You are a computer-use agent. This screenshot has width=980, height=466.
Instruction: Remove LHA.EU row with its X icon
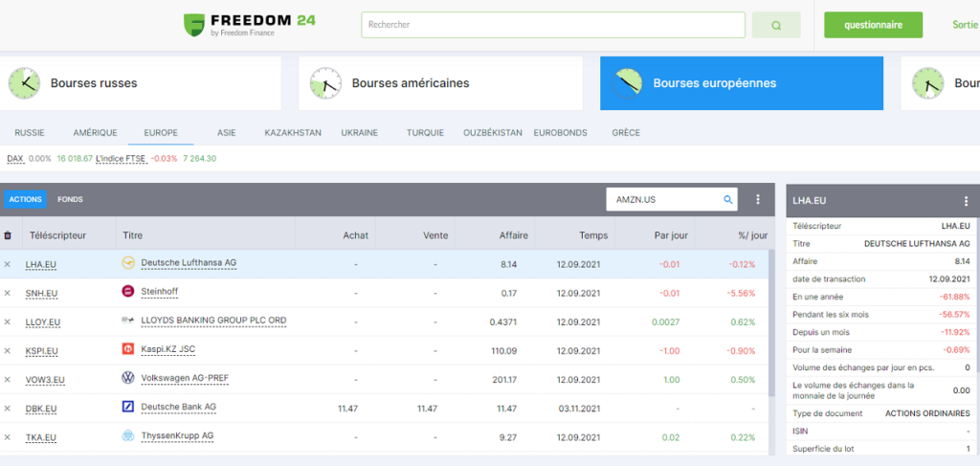pos(8,264)
